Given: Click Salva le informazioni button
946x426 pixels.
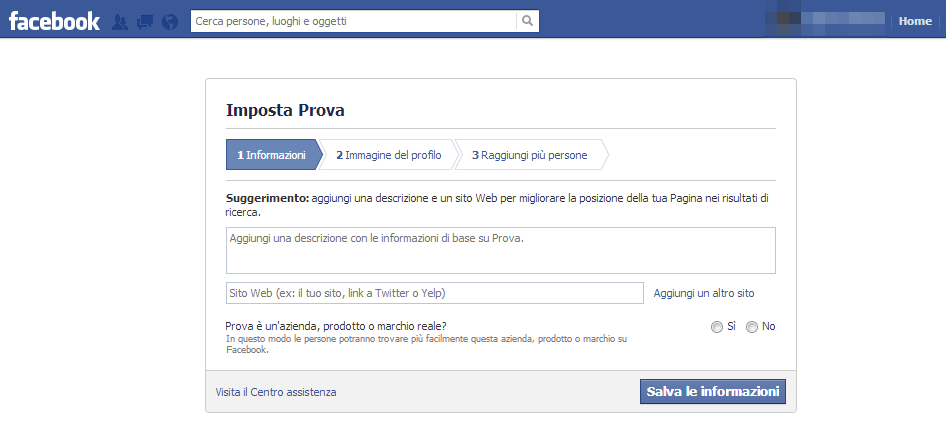Looking at the screenshot, I should [713, 392].
